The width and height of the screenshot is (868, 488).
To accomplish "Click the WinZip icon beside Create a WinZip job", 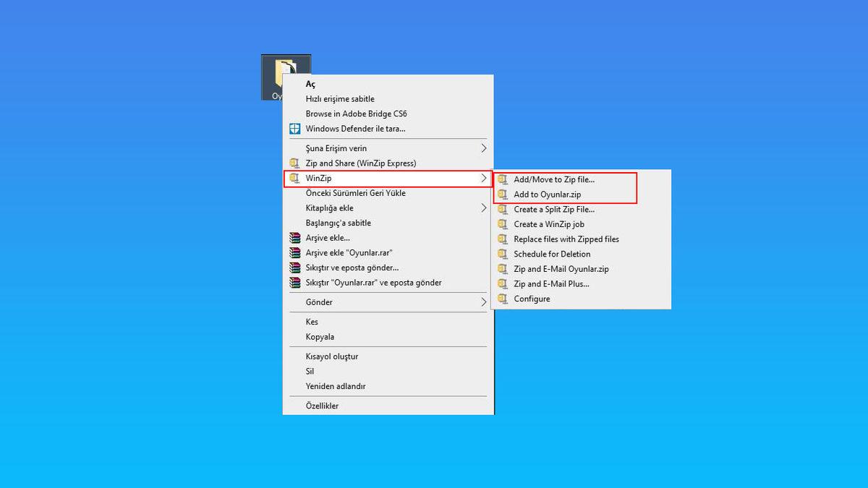I will click(x=502, y=224).
